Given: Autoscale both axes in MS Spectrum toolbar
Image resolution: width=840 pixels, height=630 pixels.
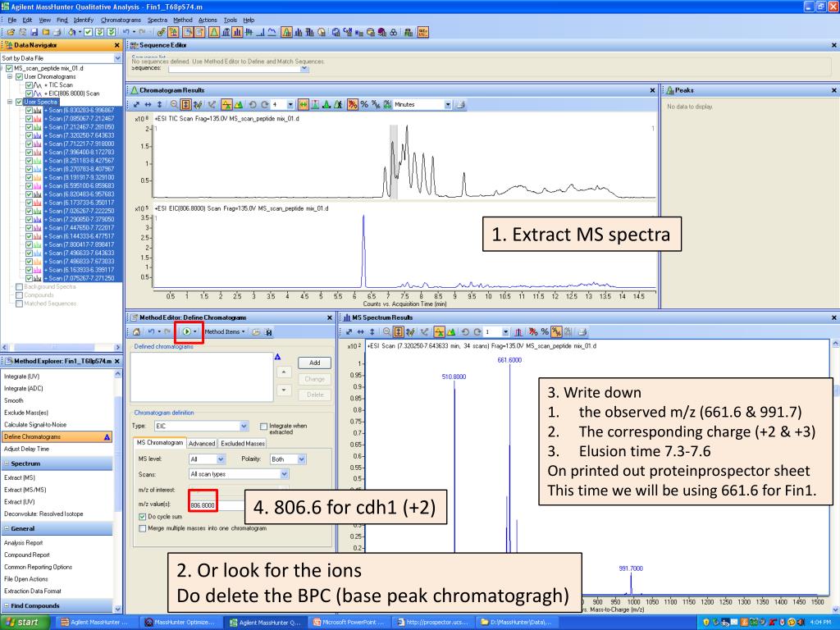Looking at the screenshot, I should click(349, 332).
